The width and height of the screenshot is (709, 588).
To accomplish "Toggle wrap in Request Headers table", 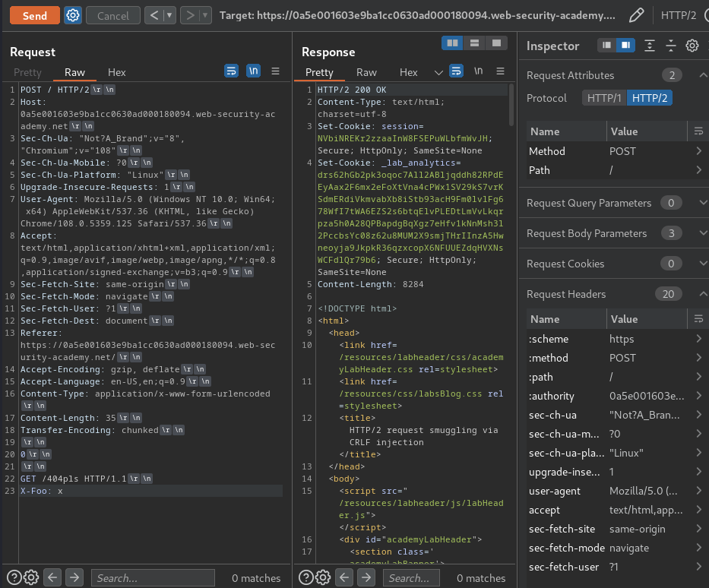I will tap(698, 319).
